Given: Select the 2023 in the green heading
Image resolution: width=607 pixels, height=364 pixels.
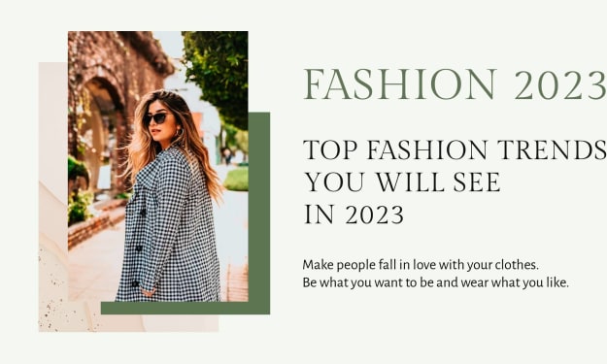Looking at the screenshot, I should [x=560, y=84].
